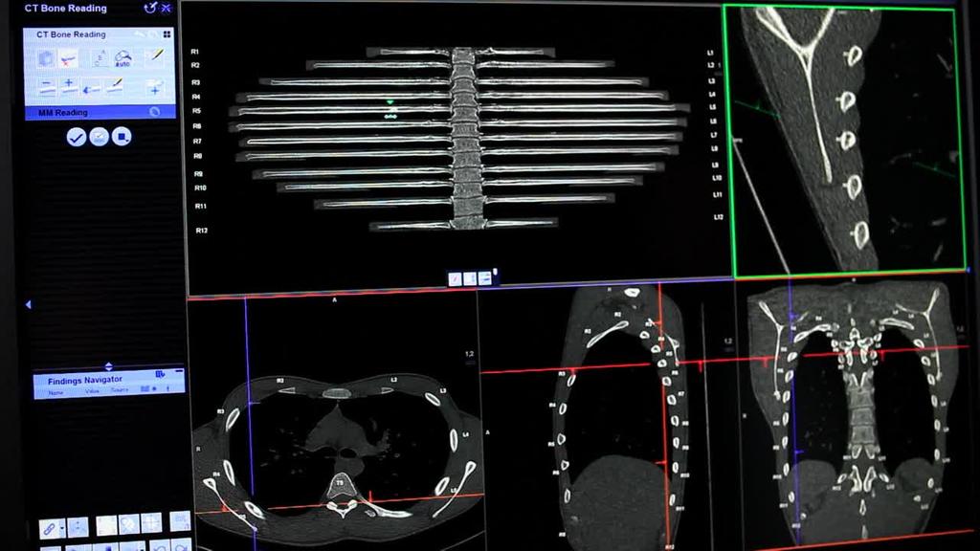
Task: Toggle the crosshair tool in bottom toolbar
Action: coord(150,524)
